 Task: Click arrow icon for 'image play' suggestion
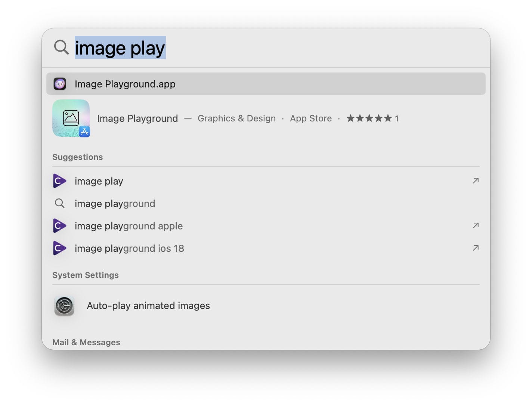(476, 181)
